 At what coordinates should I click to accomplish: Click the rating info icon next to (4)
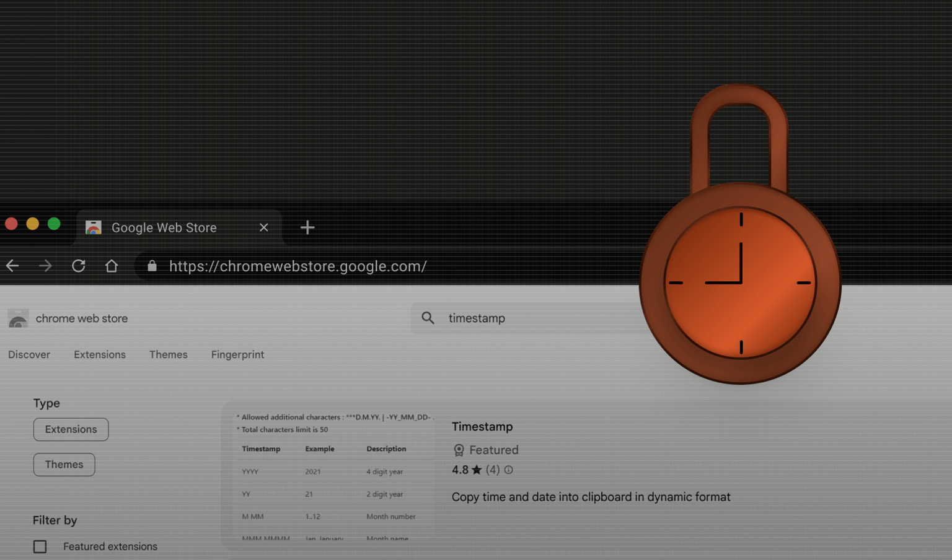[509, 470]
